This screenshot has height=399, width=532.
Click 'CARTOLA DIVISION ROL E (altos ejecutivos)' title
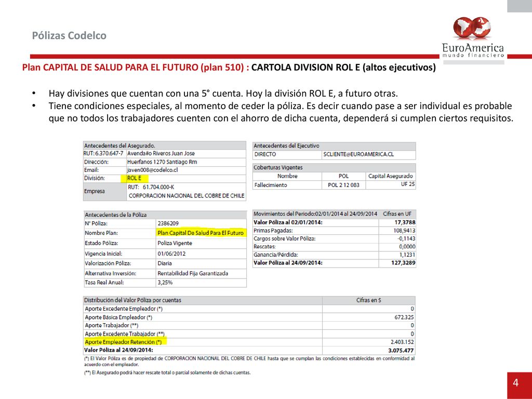343,67
